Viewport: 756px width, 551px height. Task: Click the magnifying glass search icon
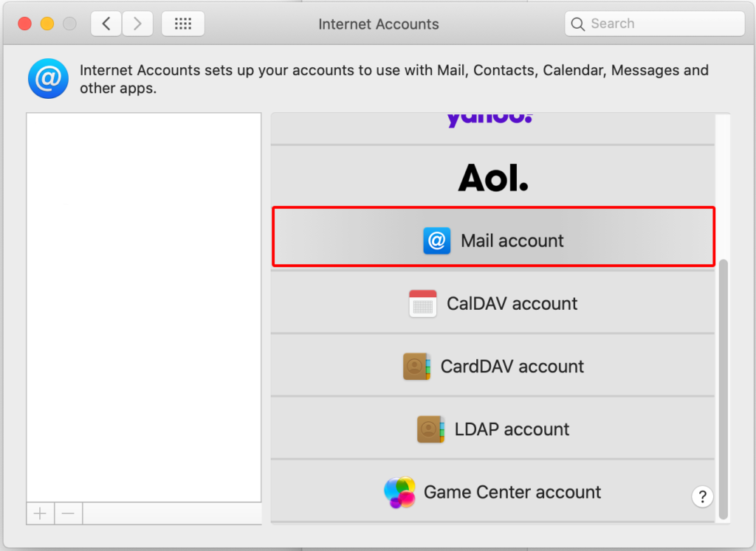click(x=577, y=24)
